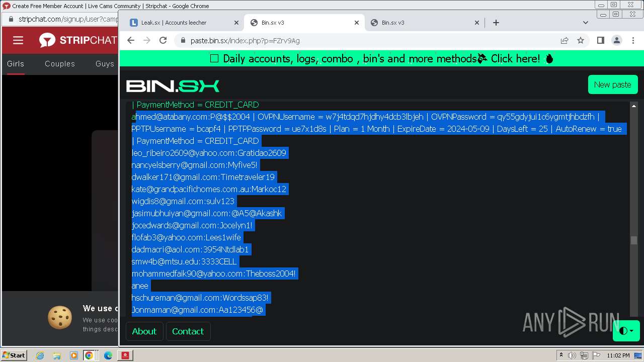This screenshot has height=362, width=644.
Task: Click the Windows Start button
Action: [x=14, y=355]
